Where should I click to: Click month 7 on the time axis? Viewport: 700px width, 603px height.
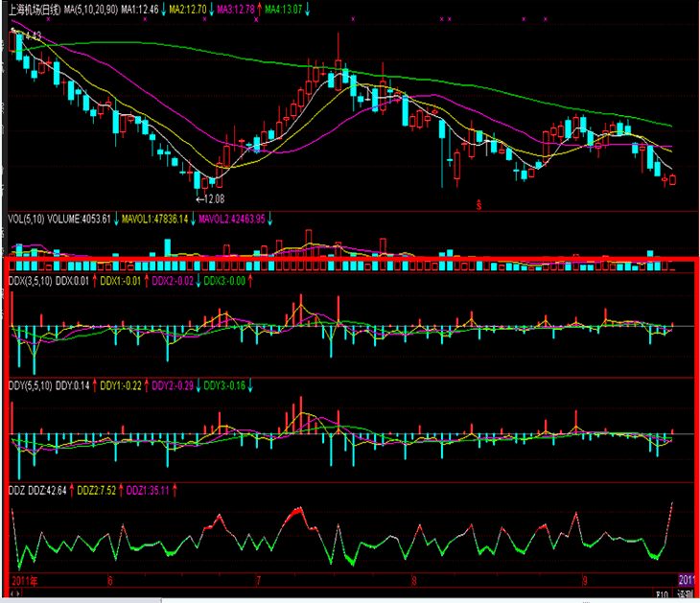click(258, 580)
